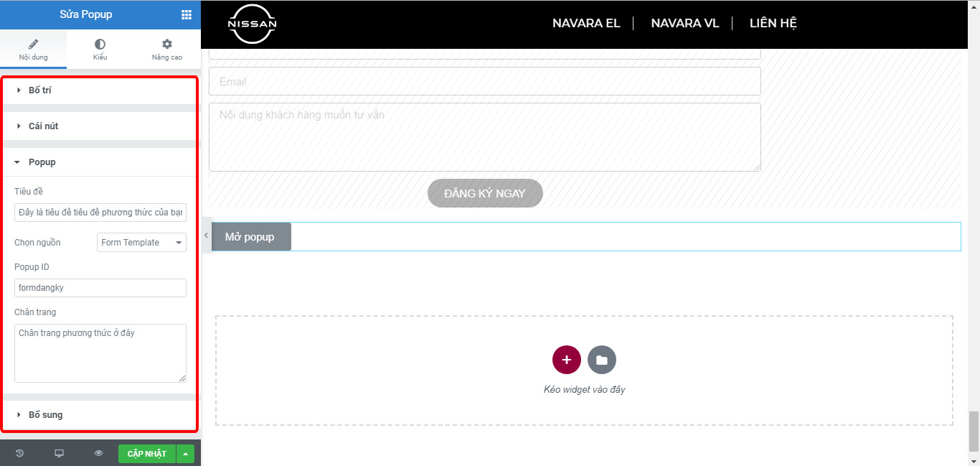Image resolution: width=980 pixels, height=466 pixels.
Task: Click the Nissan logo
Action: pos(252,24)
